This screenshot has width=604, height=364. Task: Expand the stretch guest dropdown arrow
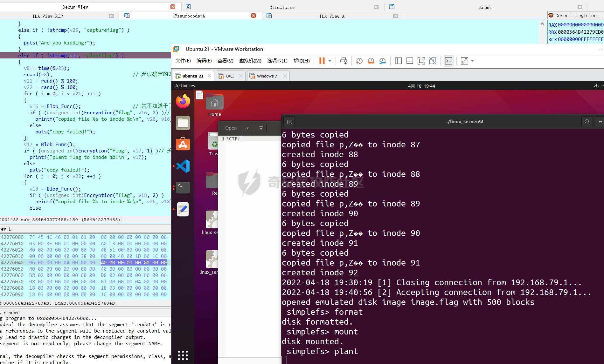[x=472, y=61]
